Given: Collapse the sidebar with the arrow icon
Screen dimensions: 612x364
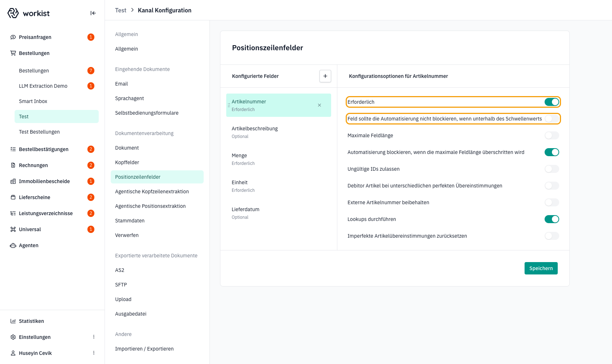Looking at the screenshot, I should tap(93, 13).
